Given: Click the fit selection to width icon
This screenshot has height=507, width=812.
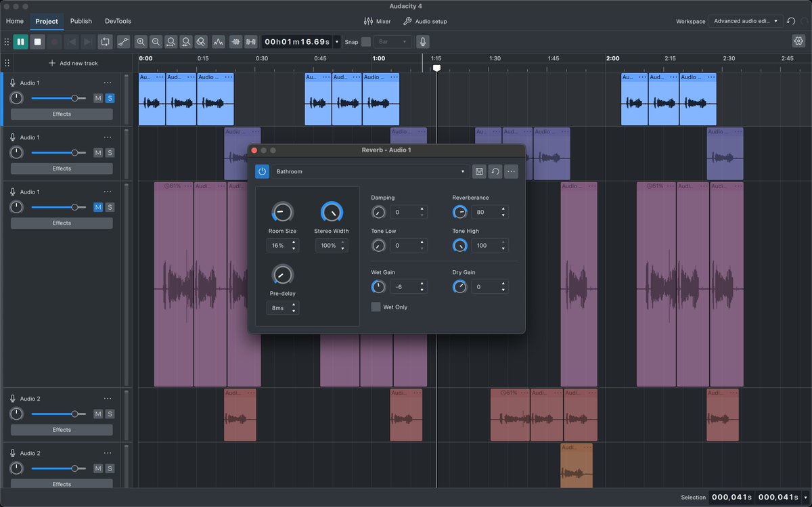Looking at the screenshot, I should [x=171, y=42].
